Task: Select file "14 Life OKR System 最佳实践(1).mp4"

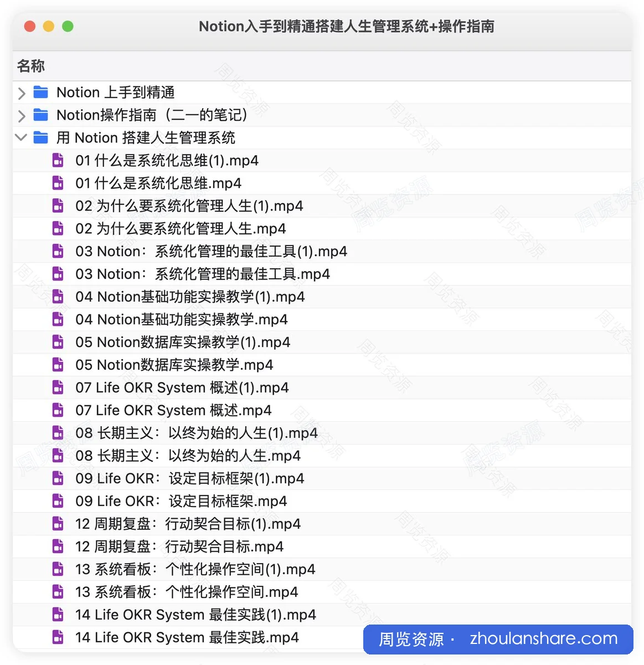Action: pyautogui.click(x=195, y=615)
